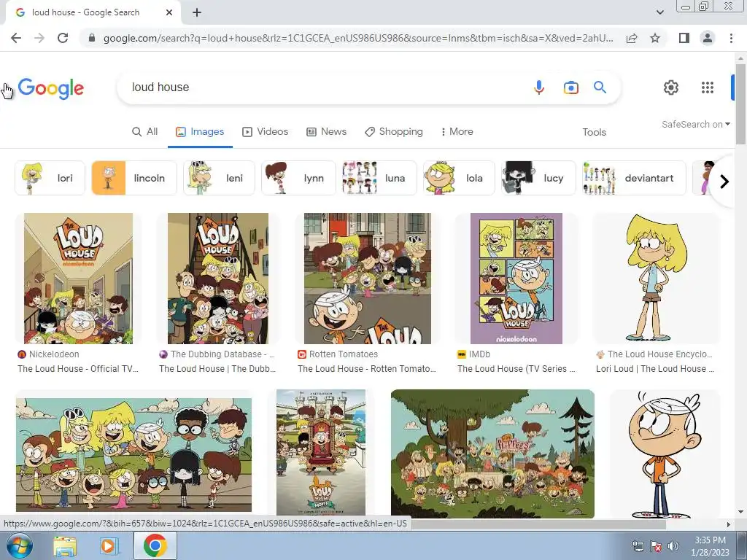Click the browser forward arrow
The image size is (747, 560).
point(39,38)
